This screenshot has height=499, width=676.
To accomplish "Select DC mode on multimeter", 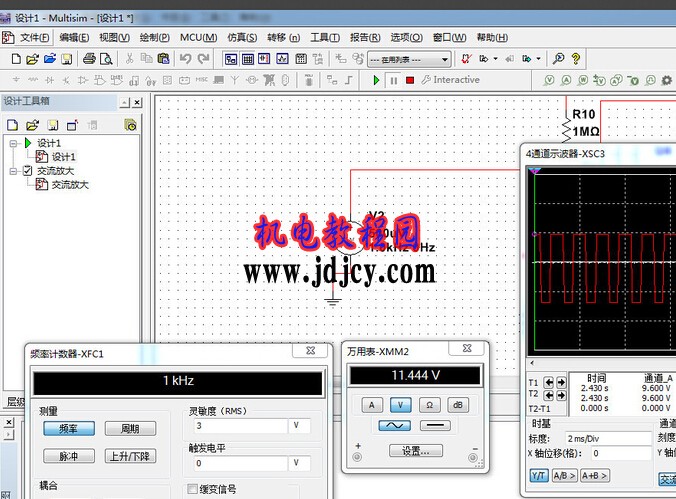I will [435, 426].
